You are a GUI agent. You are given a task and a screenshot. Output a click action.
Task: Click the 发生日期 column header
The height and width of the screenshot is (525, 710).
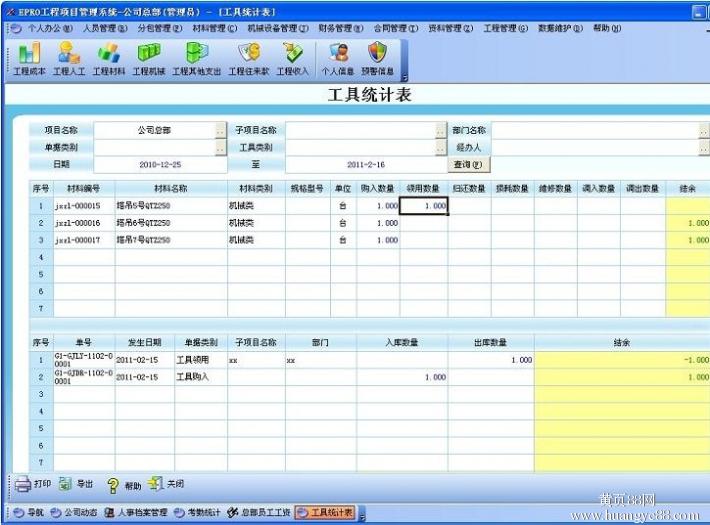(144, 343)
